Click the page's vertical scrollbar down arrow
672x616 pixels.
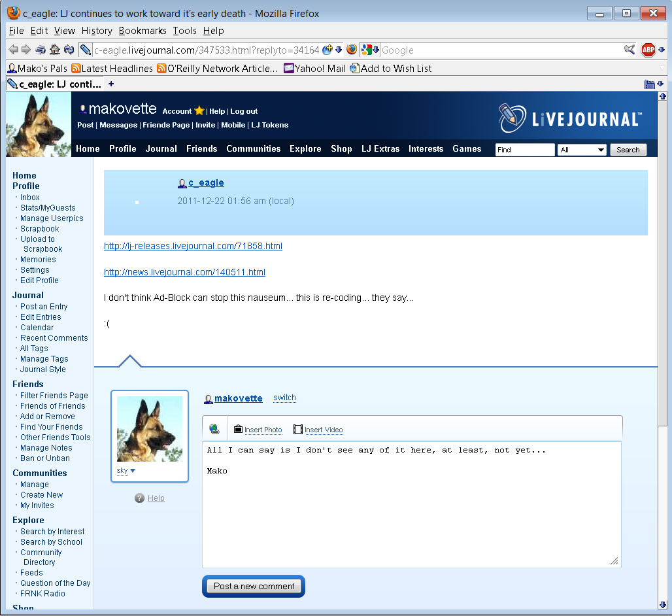pyautogui.click(x=663, y=604)
